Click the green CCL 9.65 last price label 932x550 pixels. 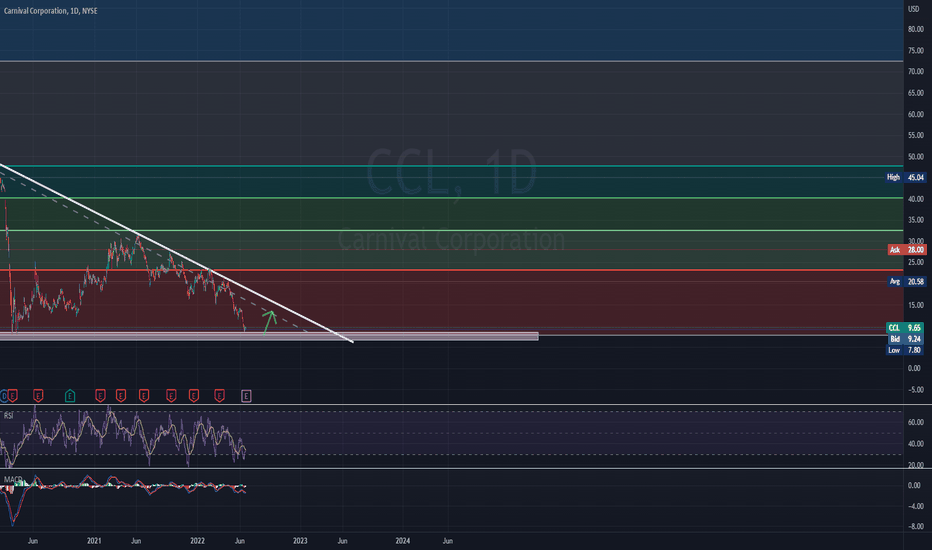[904, 328]
